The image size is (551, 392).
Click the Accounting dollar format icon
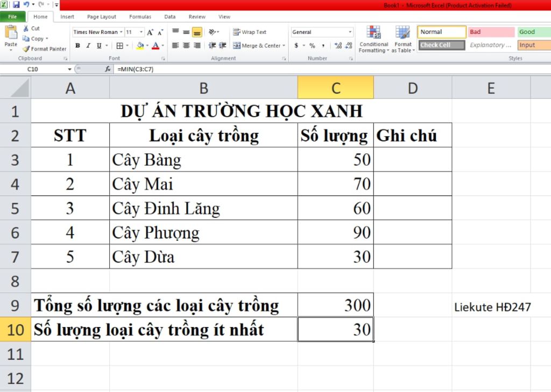(296, 46)
